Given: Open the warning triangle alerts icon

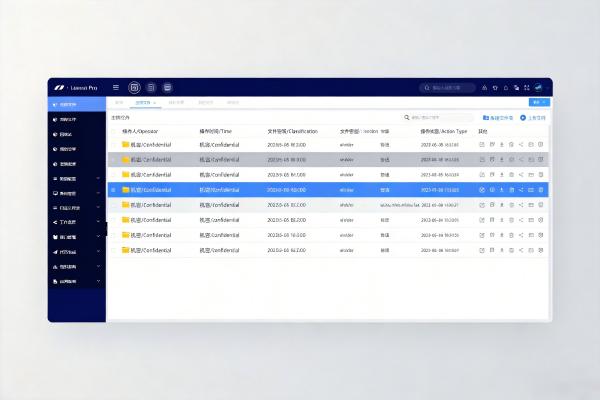Looking at the screenshot, I should 484,88.
